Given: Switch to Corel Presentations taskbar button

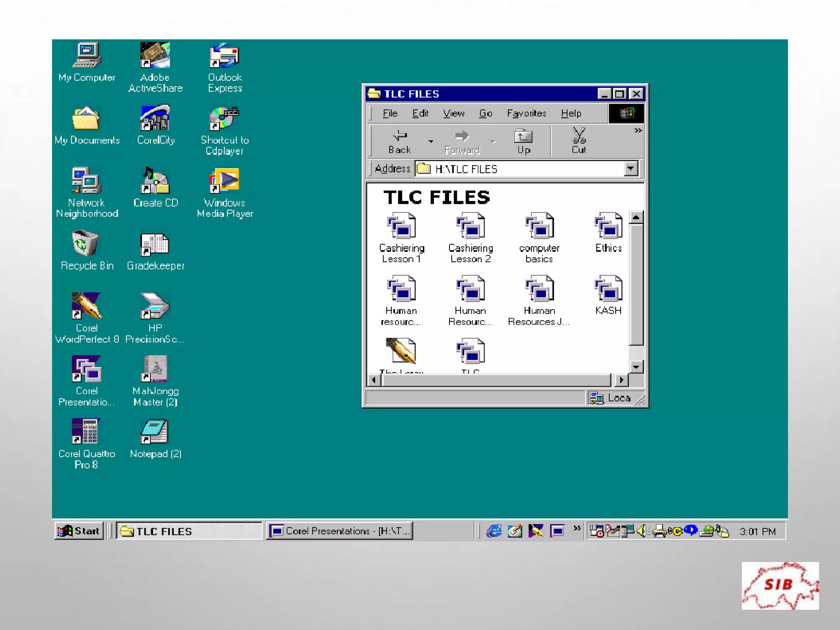Looking at the screenshot, I should coord(339,531).
